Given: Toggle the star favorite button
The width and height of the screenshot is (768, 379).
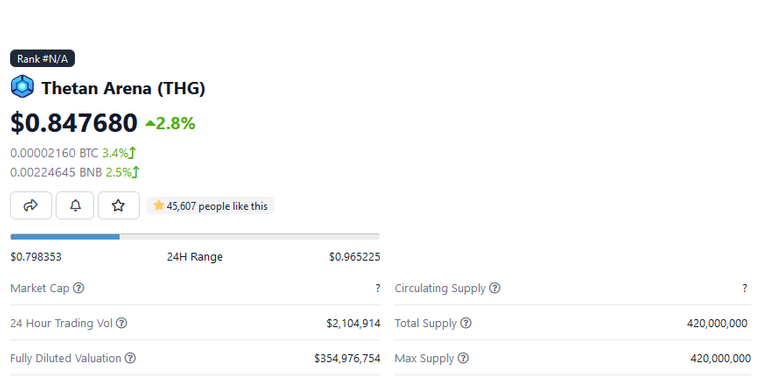Looking at the screenshot, I should click(119, 206).
